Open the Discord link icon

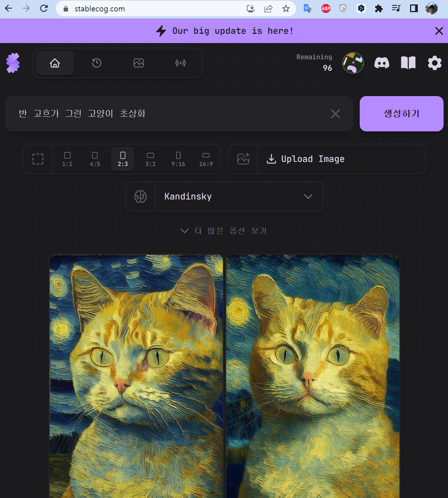point(382,63)
